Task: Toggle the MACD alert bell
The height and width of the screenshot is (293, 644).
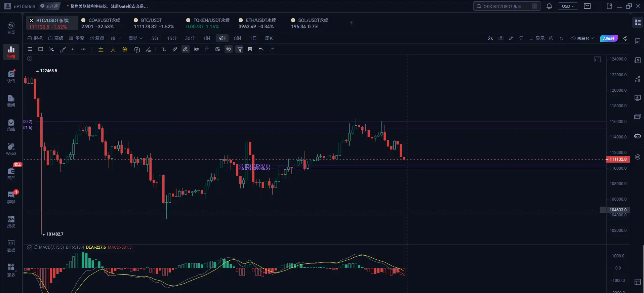Action: [36, 247]
